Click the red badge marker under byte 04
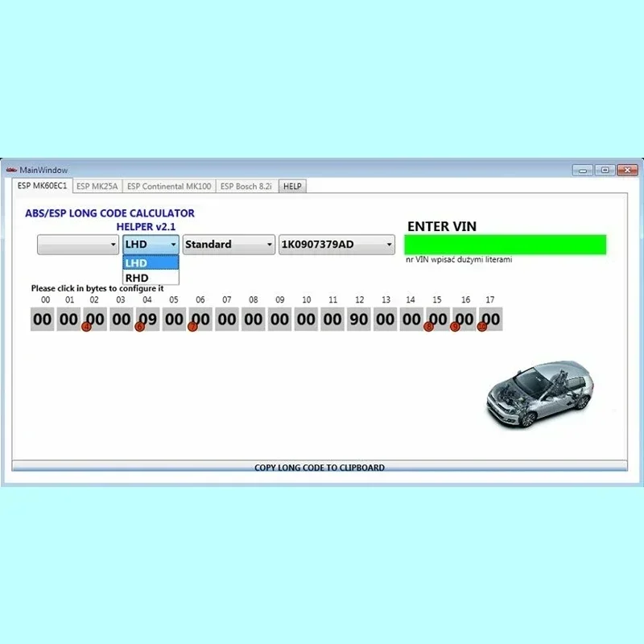Image resolution: width=644 pixels, height=644 pixels. (x=141, y=326)
